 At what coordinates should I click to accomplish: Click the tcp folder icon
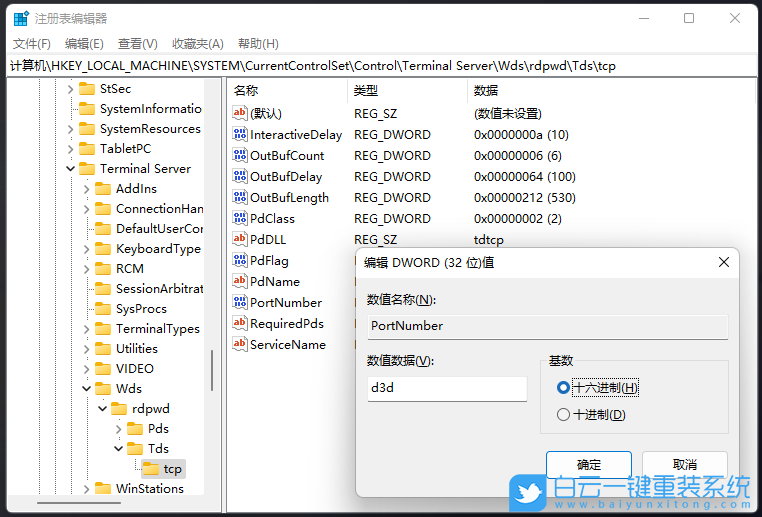(151, 468)
